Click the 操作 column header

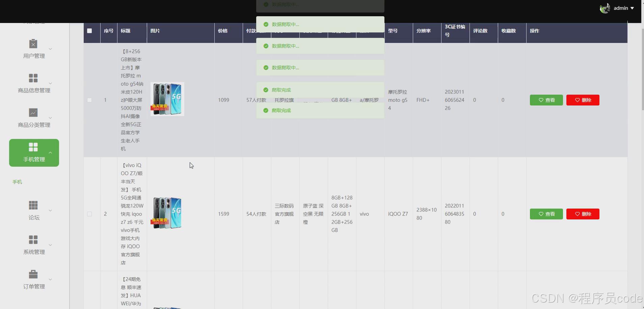click(x=535, y=31)
